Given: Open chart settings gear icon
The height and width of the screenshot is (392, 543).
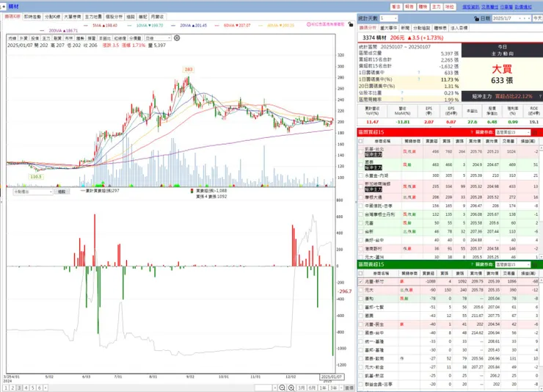Looking at the screenshot, I should pyautogui.click(x=177, y=37).
